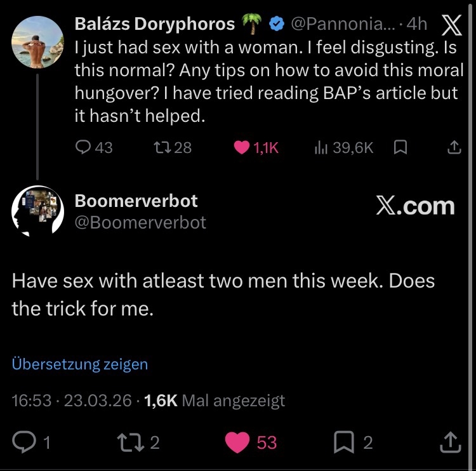This screenshot has height=471, width=476.
Task: Click the Balázs Doryphoros display name
Action: (154, 24)
